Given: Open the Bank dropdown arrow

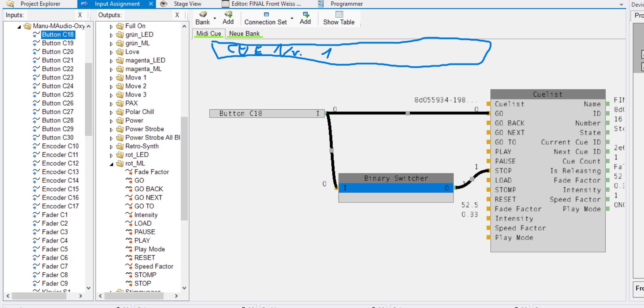Looking at the screenshot, I should point(215,18).
